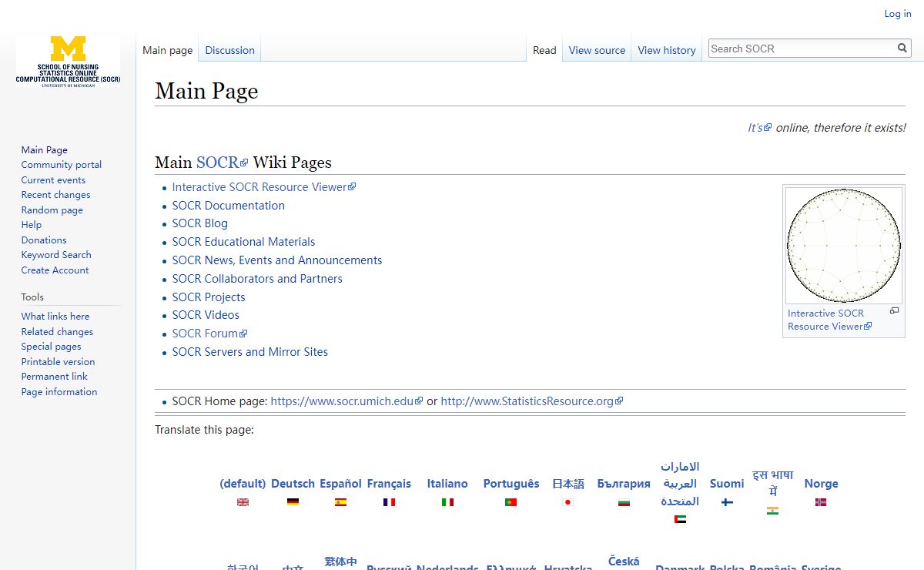Click the Spanish flag under Español
Viewport: 924px width, 570px height.
point(340,502)
